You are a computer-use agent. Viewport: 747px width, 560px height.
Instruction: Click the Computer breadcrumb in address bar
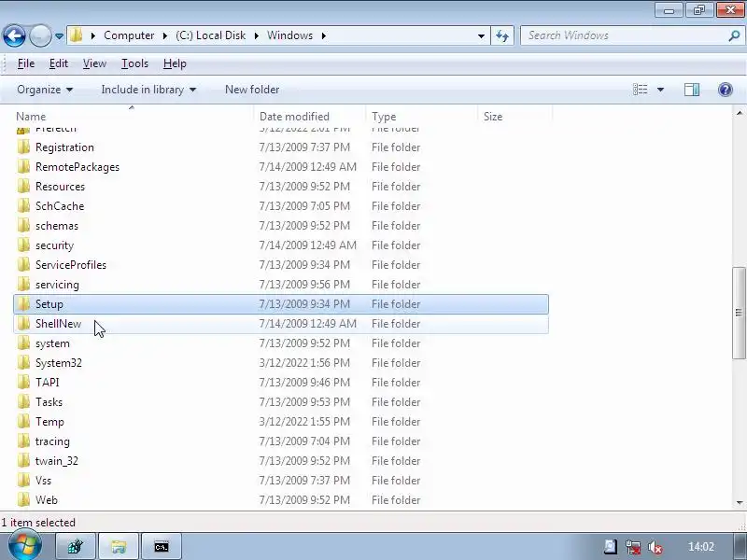tap(129, 35)
